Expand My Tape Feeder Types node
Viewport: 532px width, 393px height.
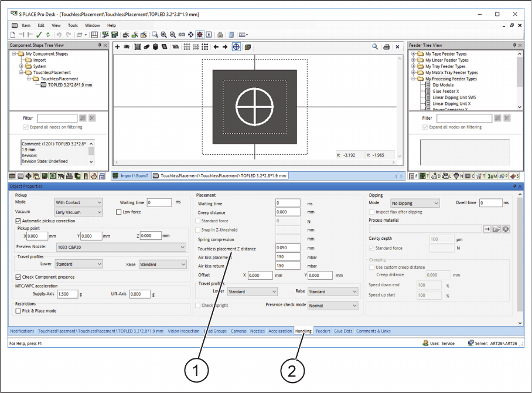(x=414, y=54)
